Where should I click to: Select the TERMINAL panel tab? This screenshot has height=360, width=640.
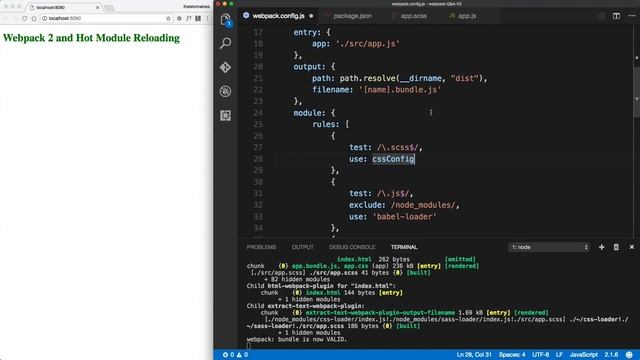tap(404, 247)
